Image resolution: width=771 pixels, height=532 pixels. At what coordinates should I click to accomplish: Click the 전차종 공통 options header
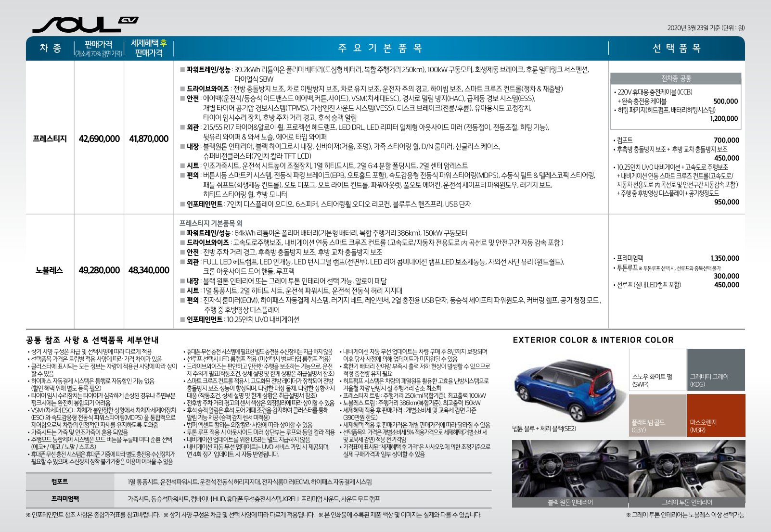(x=676, y=78)
